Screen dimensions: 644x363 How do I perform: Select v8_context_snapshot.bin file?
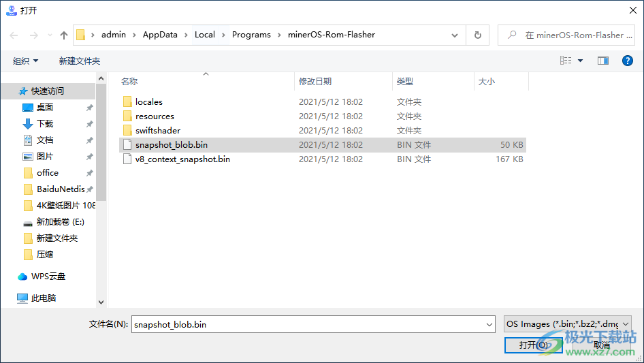[323, 159]
